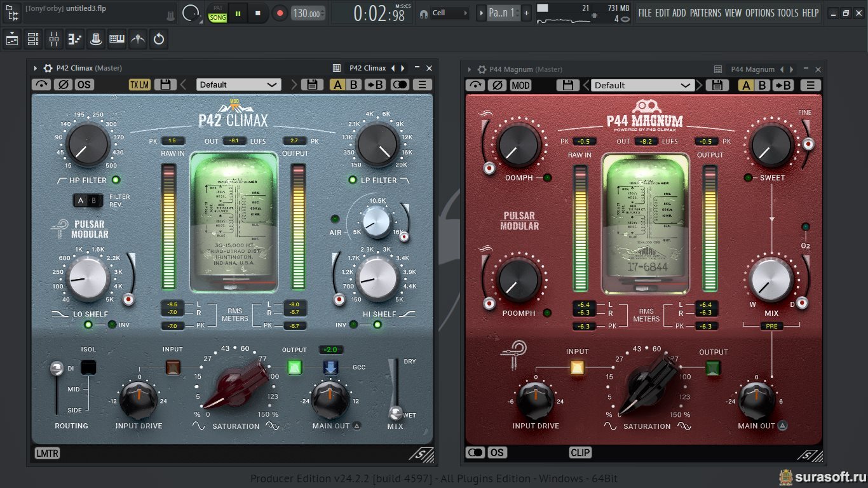Screen dimensions: 868x488
Task: Click the MIX dry/wet slider handle
Action: (395, 412)
